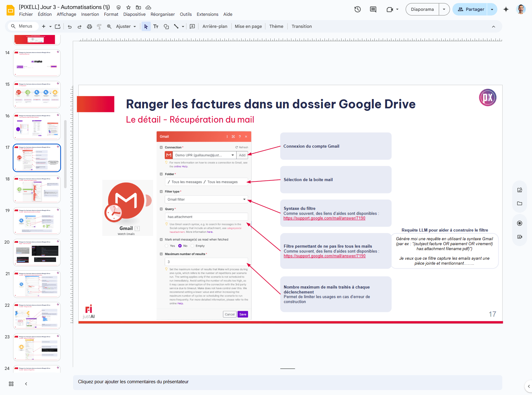Open support link under Syntaxe du filtre
This screenshot has width=532, height=395.
pyautogui.click(x=324, y=218)
